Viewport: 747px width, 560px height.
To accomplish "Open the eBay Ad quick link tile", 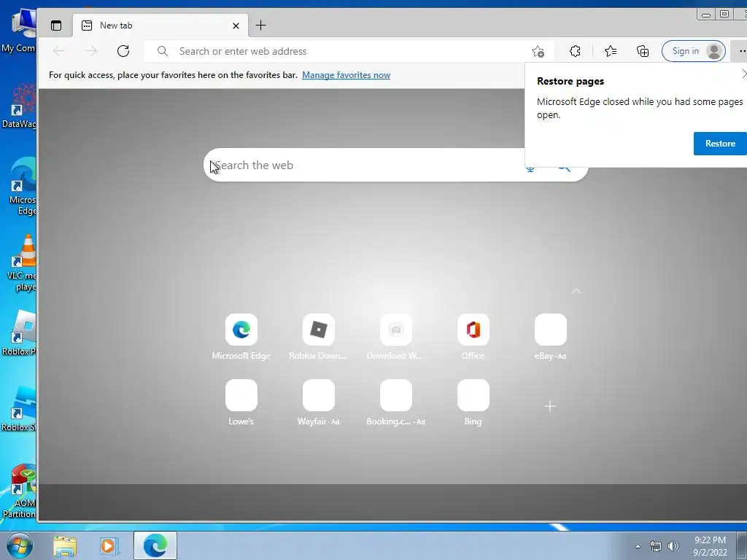I will (550, 337).
